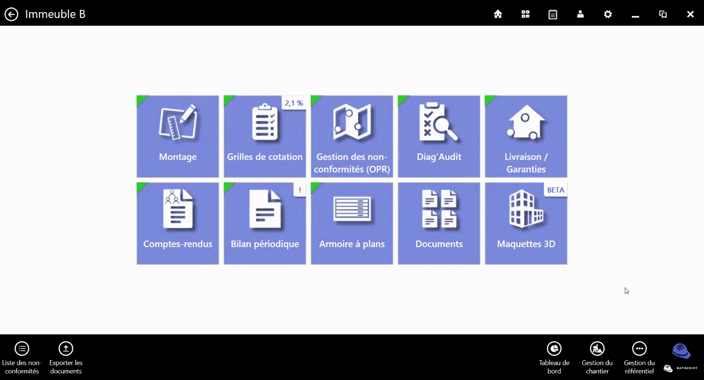Click the home icon in title bar
The height and width of the screenshot is (380, 704).
[497, 14]
